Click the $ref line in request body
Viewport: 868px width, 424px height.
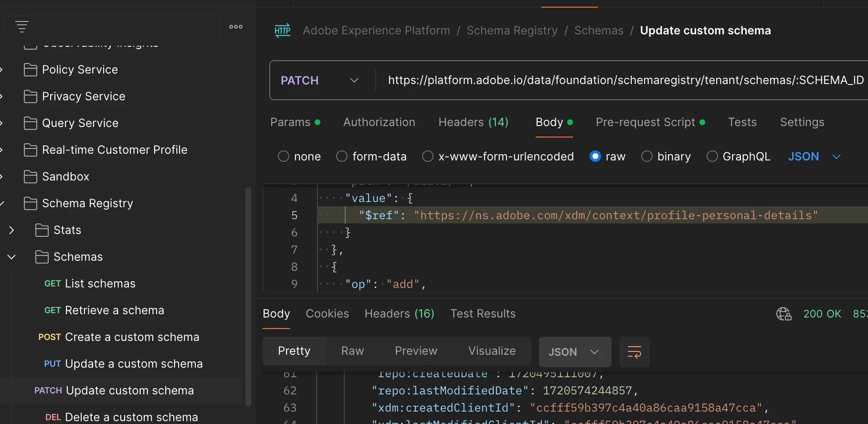click(x=592, y=215)
